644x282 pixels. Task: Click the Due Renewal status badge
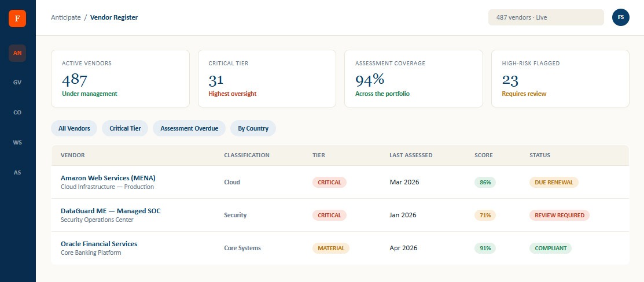point(554,182)
